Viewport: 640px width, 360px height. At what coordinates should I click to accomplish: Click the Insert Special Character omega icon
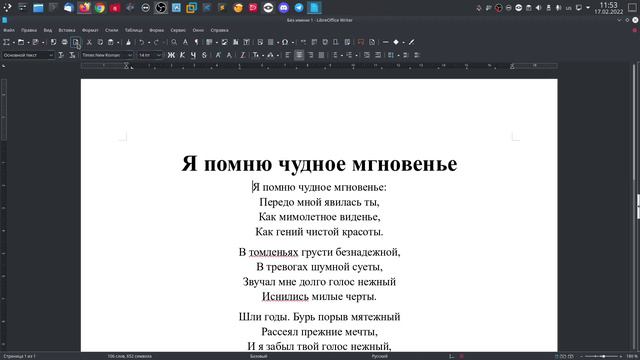[285, 42]
